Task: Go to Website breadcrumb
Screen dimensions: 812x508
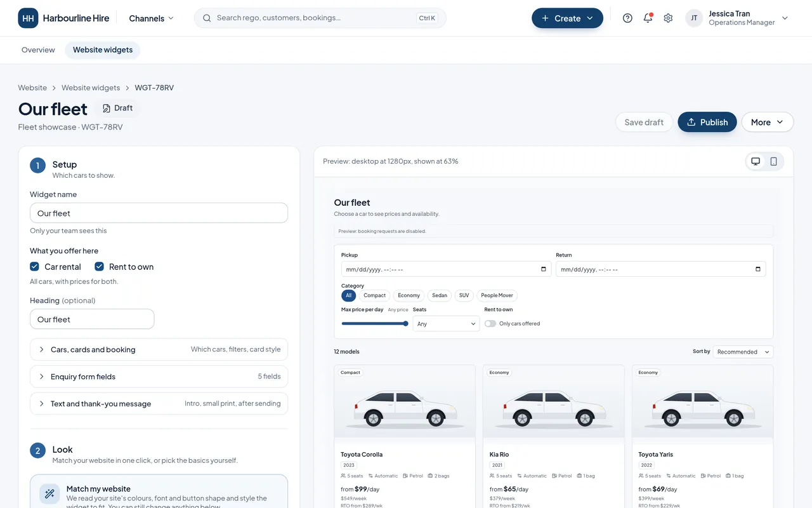Action: pyautogui.click(x=32, y=88)
